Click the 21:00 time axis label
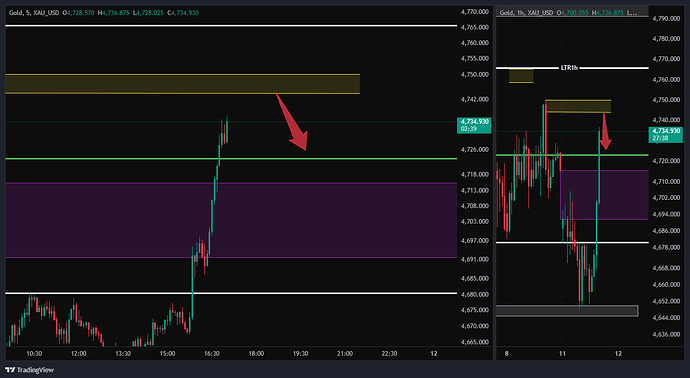 click(x=345, y=354)
